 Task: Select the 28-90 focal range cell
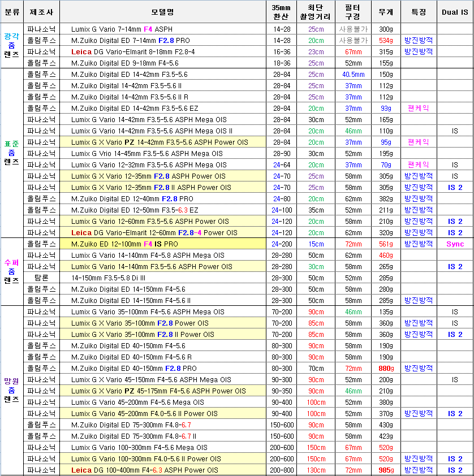282,154
